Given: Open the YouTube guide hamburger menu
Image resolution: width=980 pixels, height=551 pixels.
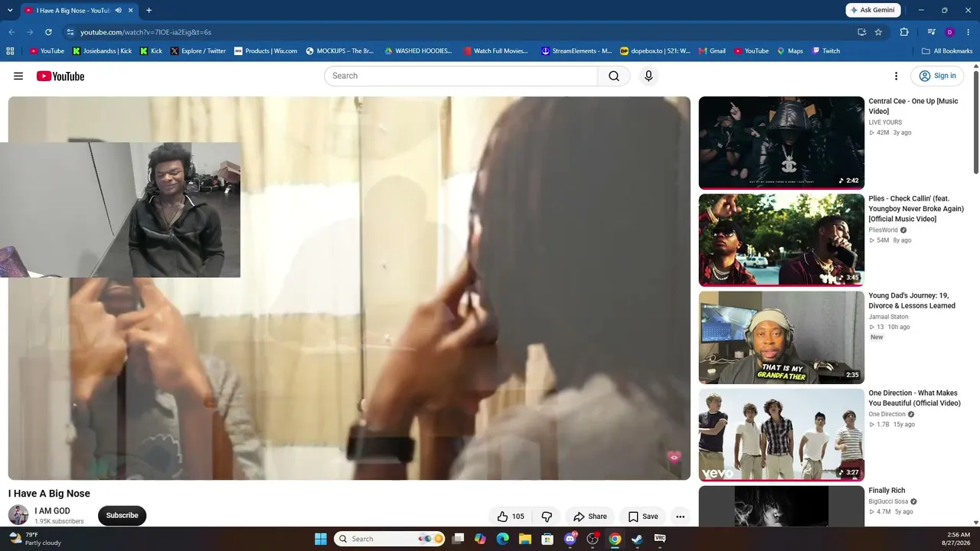Looking at the screenshot, I should click(18, 76).
